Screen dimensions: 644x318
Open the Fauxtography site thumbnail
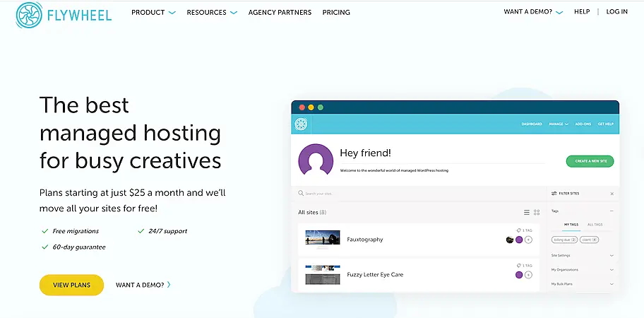323,239
